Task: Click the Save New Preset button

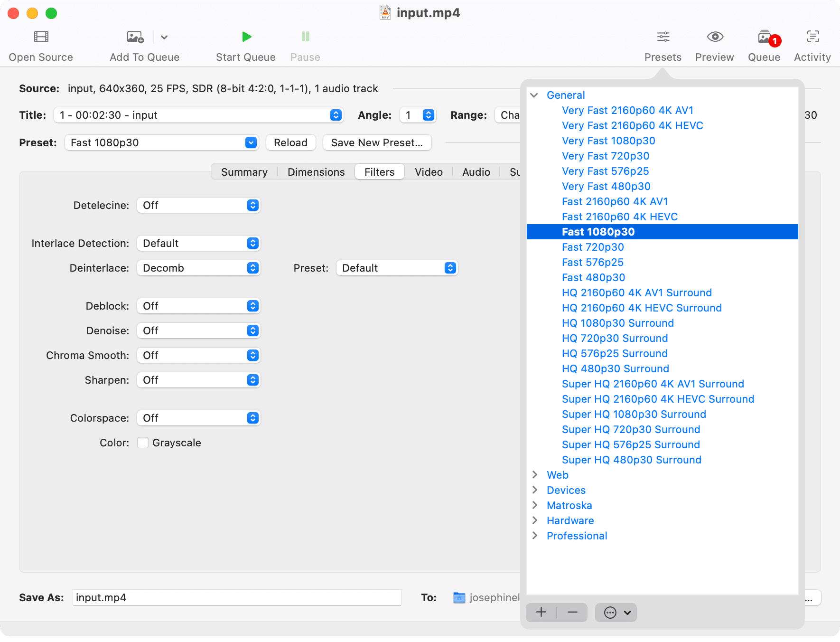Action: click(x=377, y=142)
